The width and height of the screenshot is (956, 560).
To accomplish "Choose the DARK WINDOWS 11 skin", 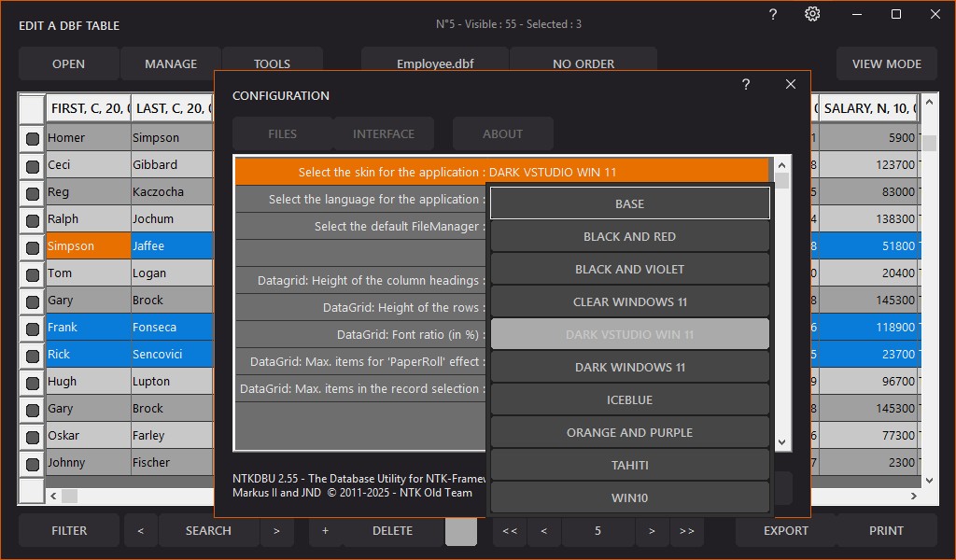I will [630, 367].
